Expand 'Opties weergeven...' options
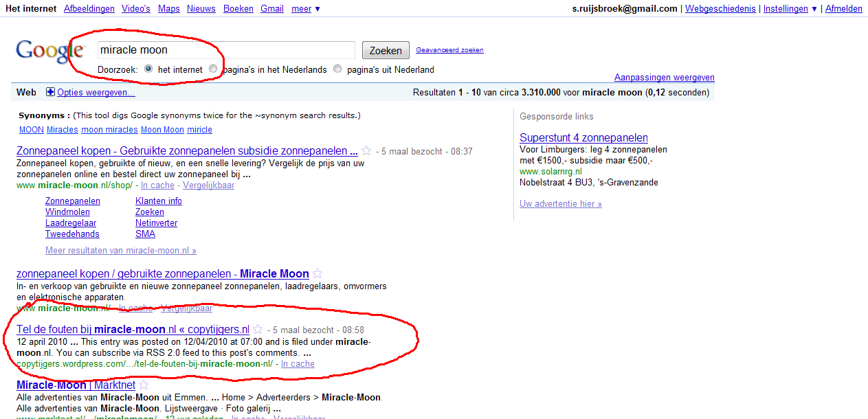 96,92
